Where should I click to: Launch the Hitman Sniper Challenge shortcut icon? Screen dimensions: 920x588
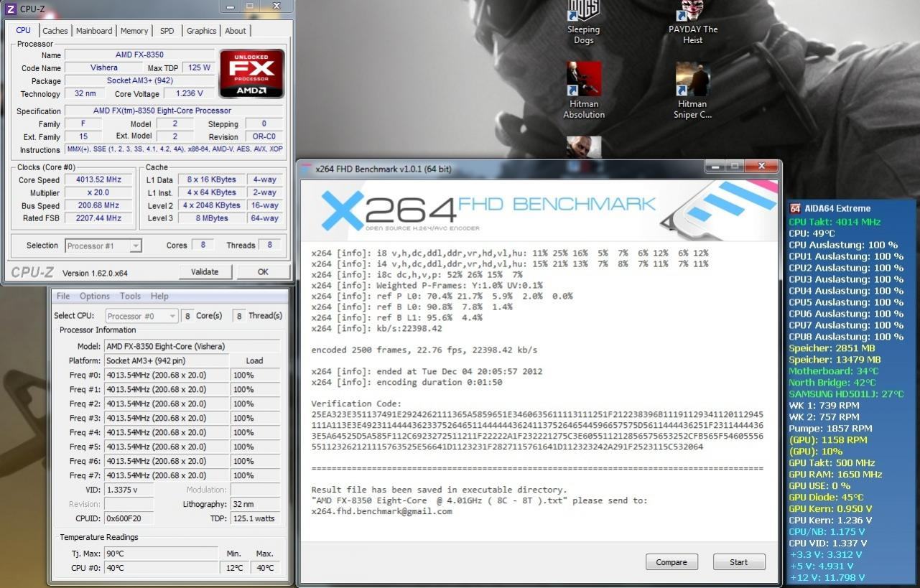[x=693, y=90]
